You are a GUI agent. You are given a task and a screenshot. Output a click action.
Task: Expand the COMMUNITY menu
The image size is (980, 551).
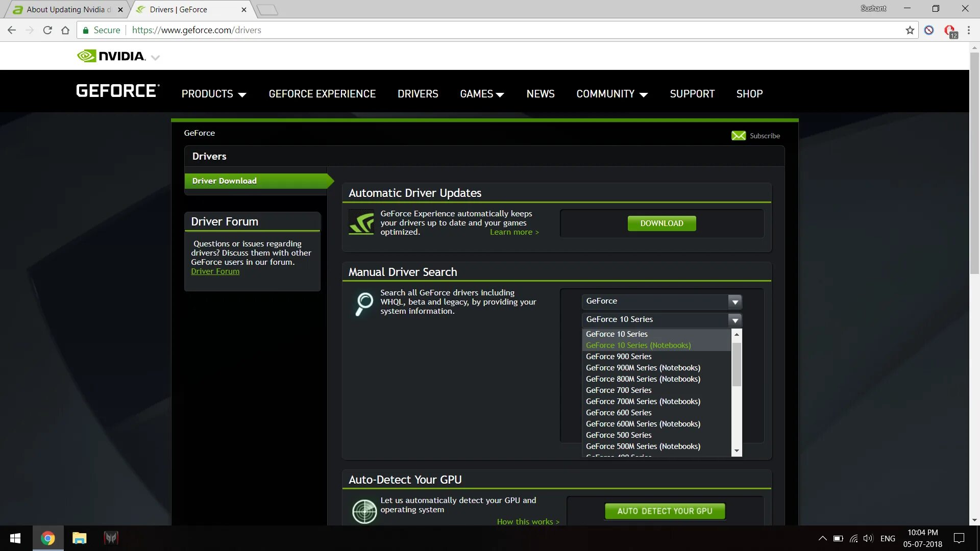612,94
